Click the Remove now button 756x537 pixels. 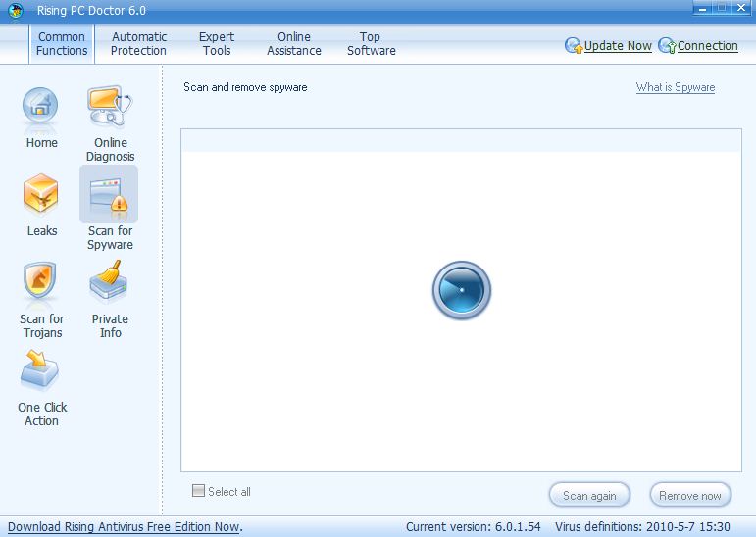690,495
